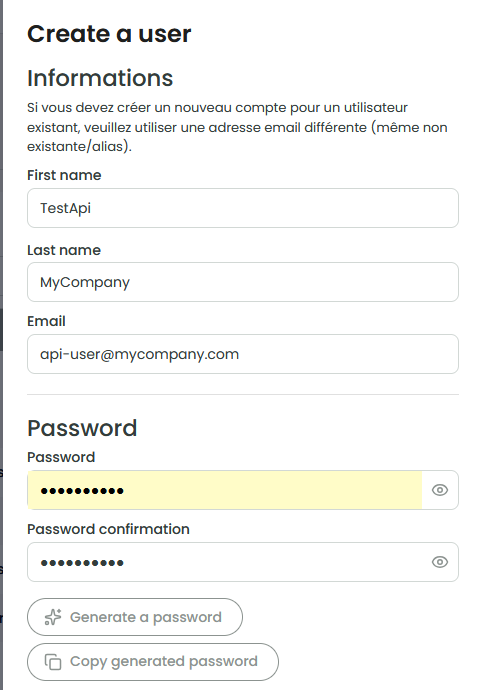Click the Create a user heading

coord(109,34)
